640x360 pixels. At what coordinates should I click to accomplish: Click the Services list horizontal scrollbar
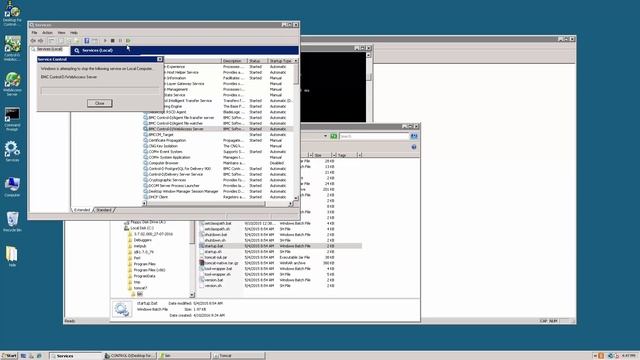click(x=218, y=203)
